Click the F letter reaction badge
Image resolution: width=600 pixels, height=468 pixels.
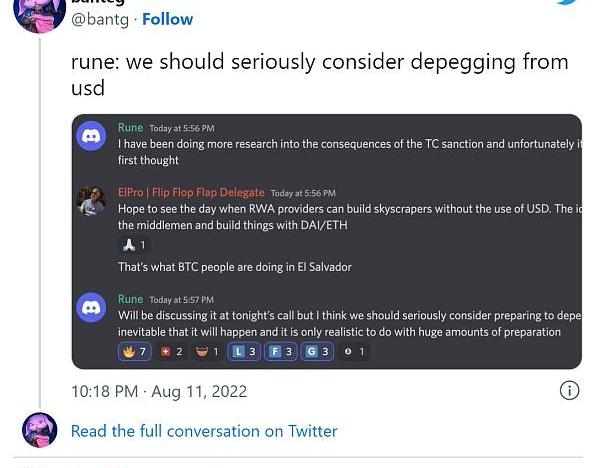(x=281, y=351)
